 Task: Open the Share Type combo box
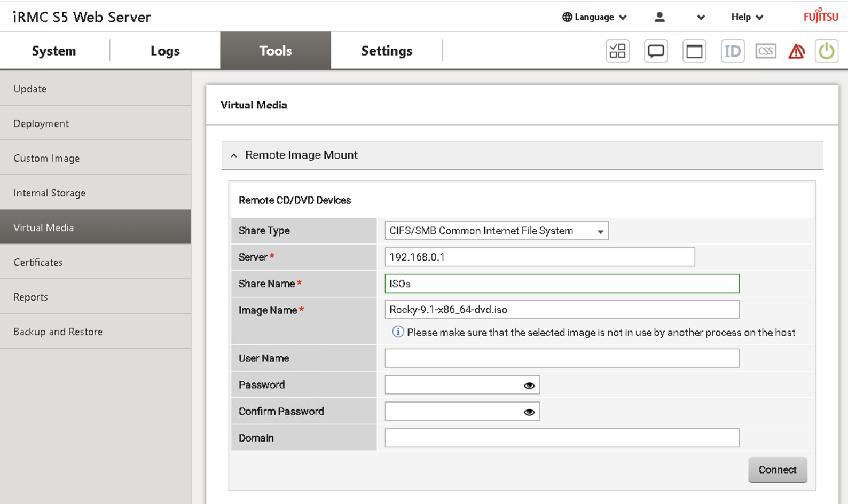[497, 231]
